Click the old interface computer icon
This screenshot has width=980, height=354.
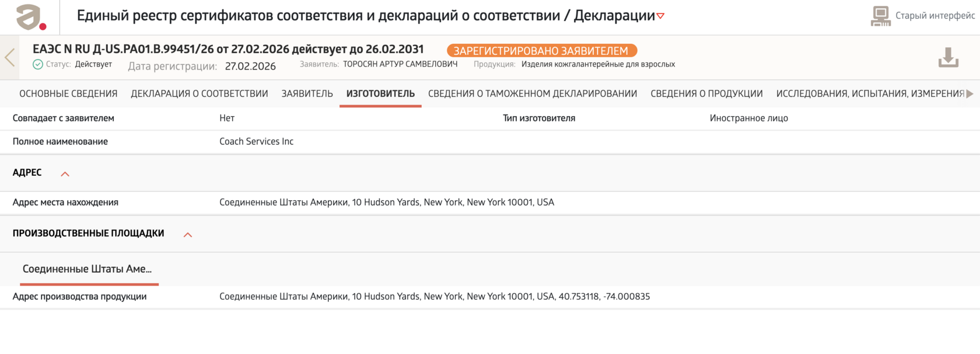click(881, 16)
